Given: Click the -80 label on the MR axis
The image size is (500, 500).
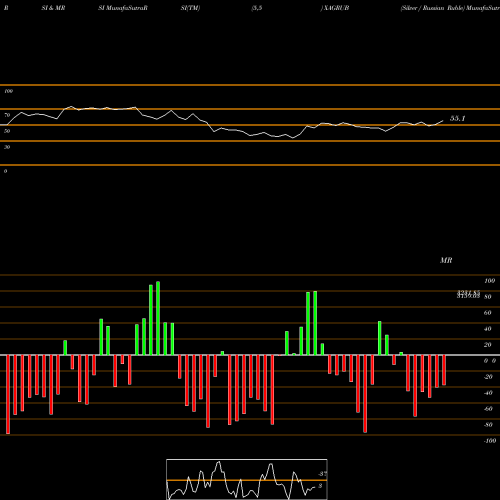Looking at the screenshot, I should pos(488,425).
